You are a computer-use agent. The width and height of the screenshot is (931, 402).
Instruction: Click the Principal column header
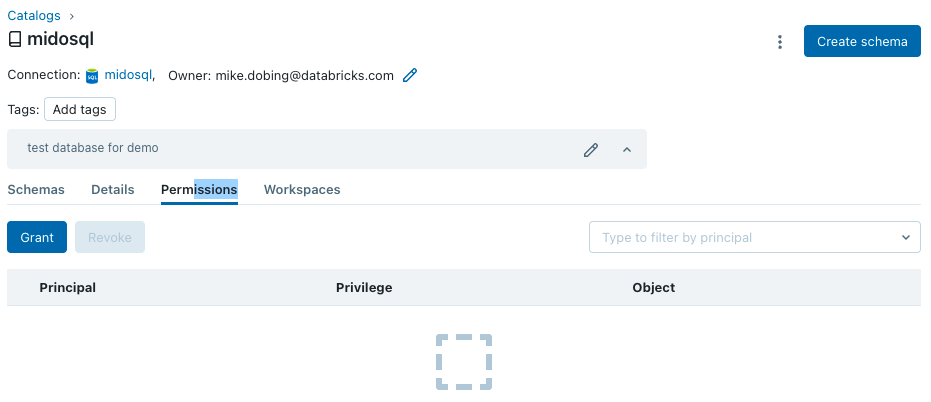68,287
